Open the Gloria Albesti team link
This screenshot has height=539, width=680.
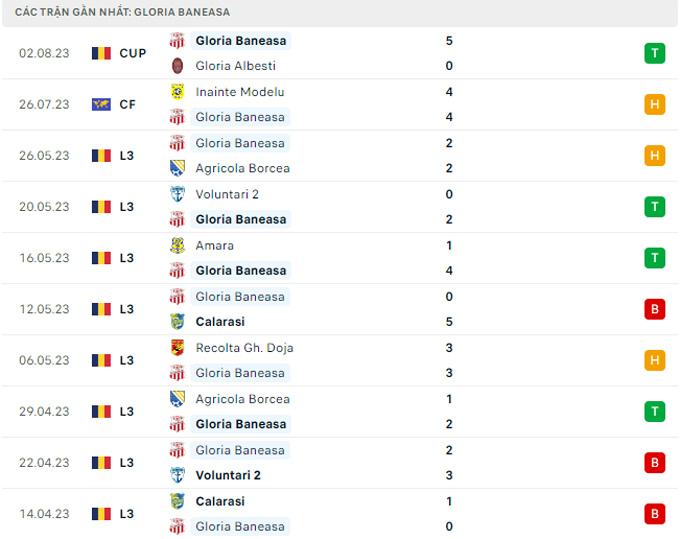point(236,66)
